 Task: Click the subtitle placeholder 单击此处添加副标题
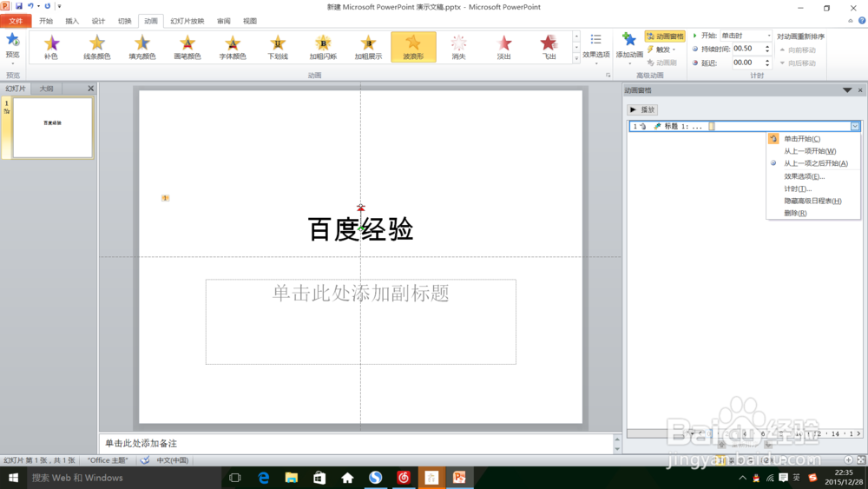[x=361, y=321]
